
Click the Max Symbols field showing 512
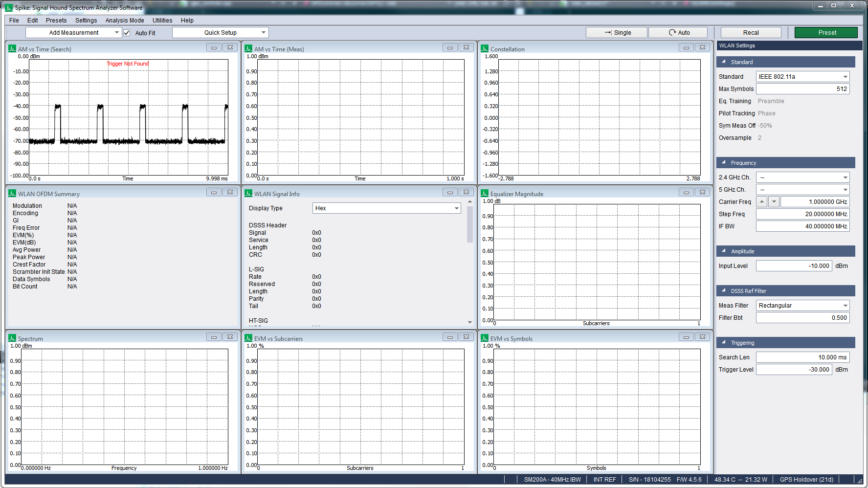click(x=802, y=89)
